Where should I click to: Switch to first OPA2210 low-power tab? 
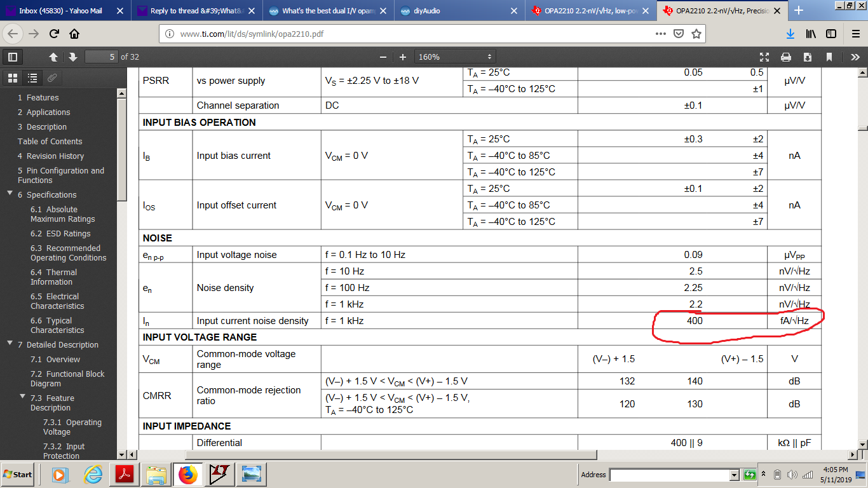click(591, 11)
